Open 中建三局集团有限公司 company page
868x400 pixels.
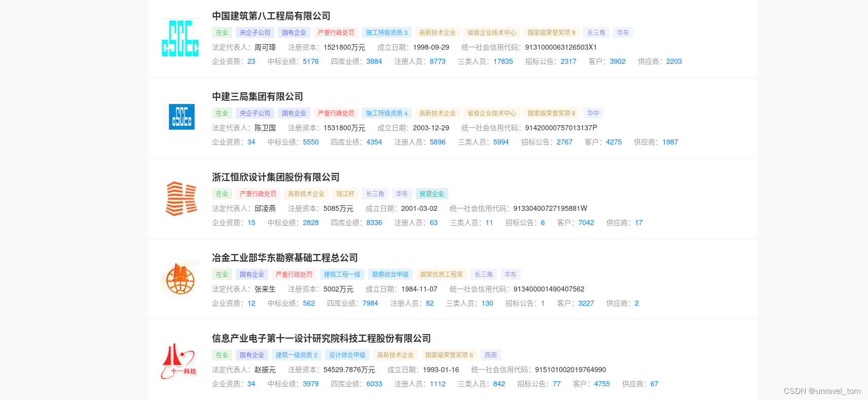pos(258,97)
